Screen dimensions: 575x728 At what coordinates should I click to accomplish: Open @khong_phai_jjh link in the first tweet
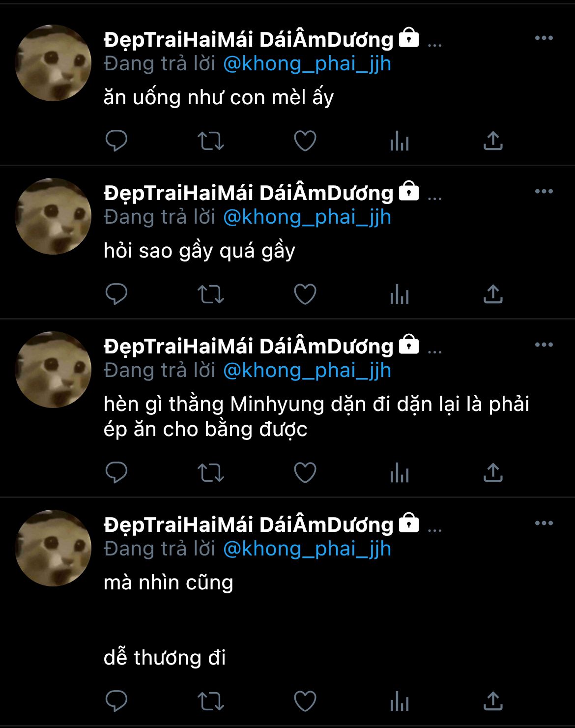click(x=307, y=64)
